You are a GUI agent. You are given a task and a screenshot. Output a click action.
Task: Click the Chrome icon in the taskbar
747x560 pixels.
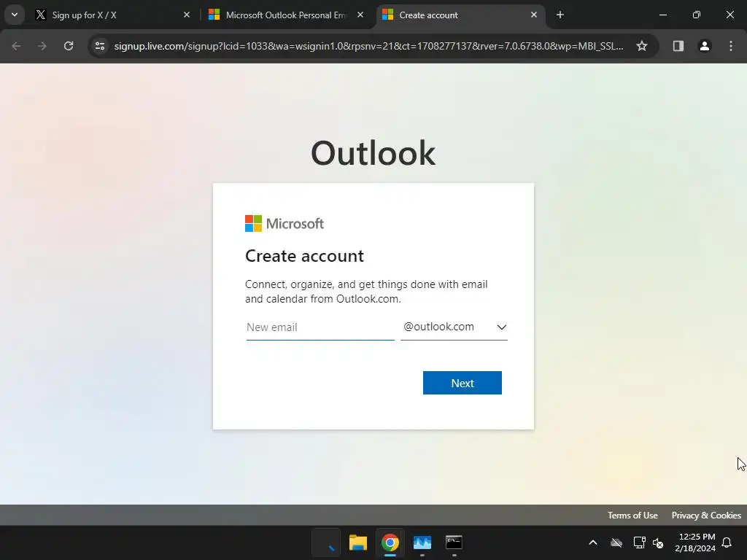[390, 542]
